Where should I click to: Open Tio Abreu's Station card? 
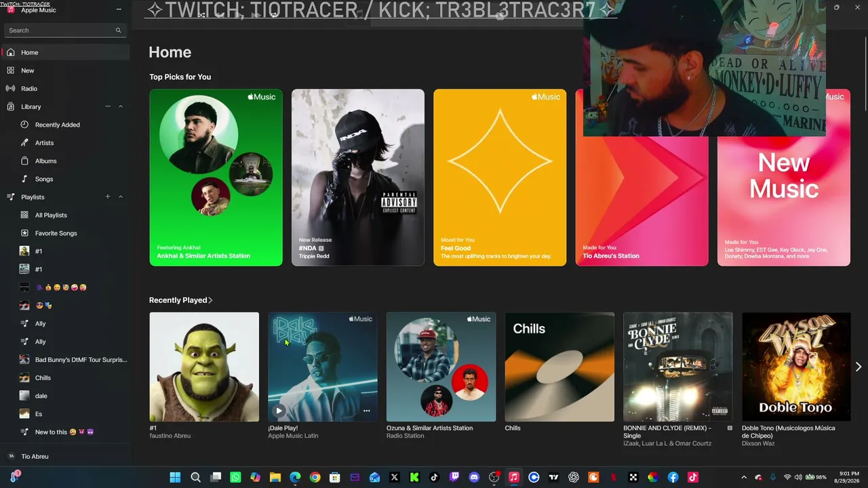point(642,201)
